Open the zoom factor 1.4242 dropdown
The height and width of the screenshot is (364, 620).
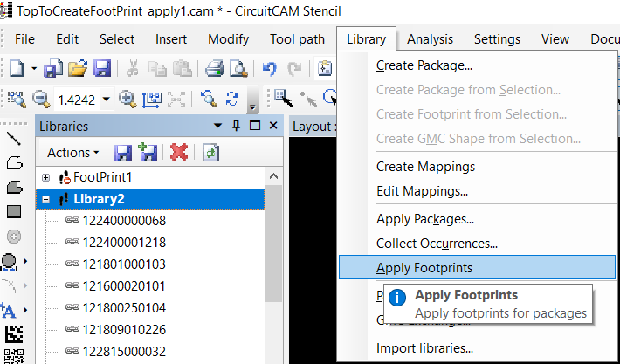coord(106,100)
